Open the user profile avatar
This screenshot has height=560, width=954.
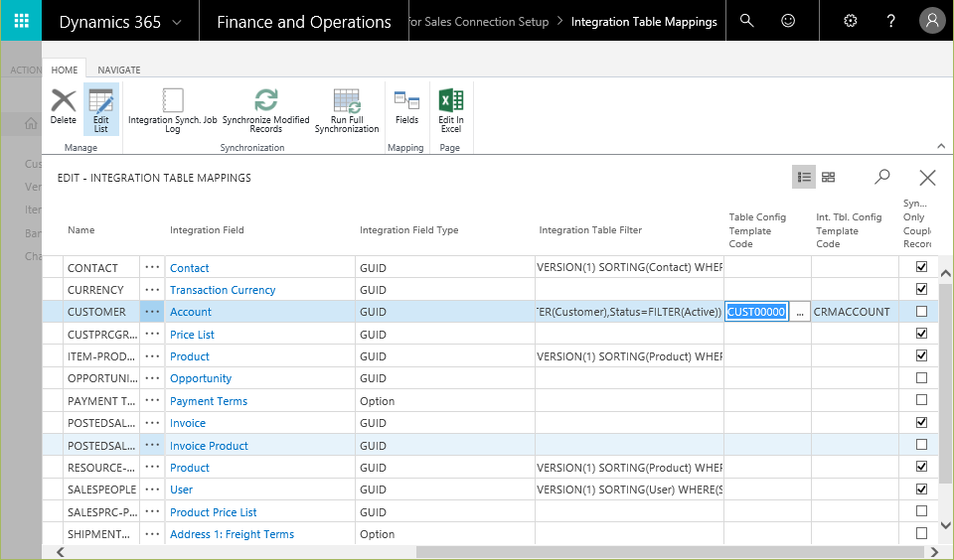932,21
